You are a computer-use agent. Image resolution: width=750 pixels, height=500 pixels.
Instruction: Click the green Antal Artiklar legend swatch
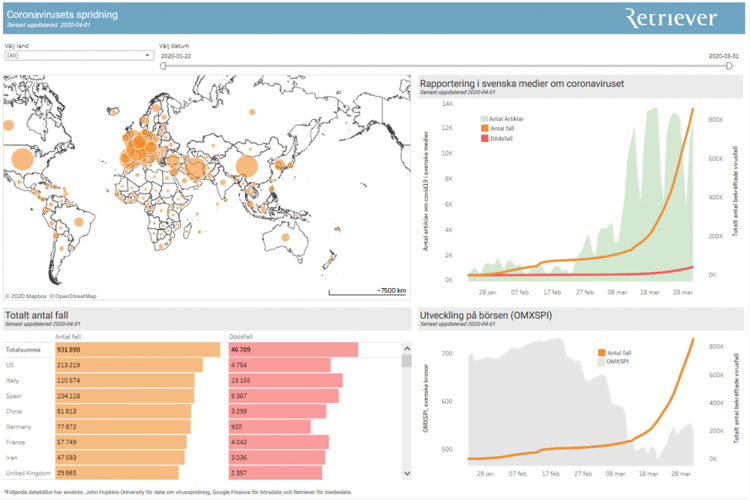pos(482,119)
